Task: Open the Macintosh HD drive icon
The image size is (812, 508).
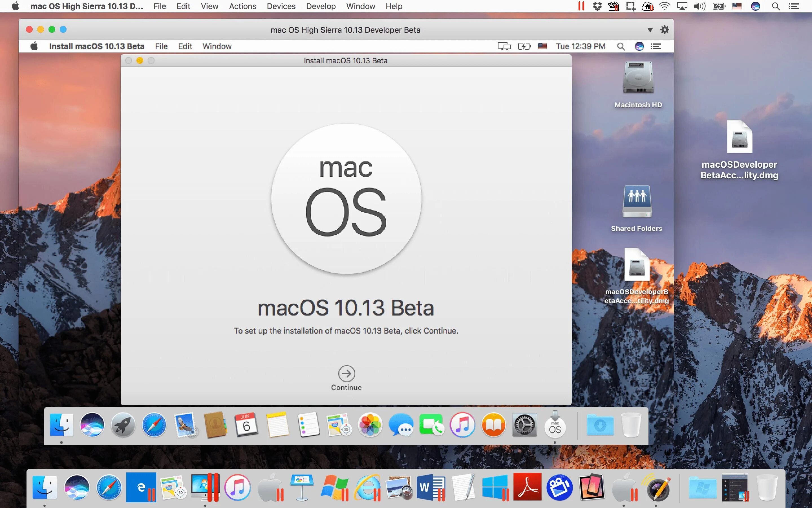Action: (638, 78)
